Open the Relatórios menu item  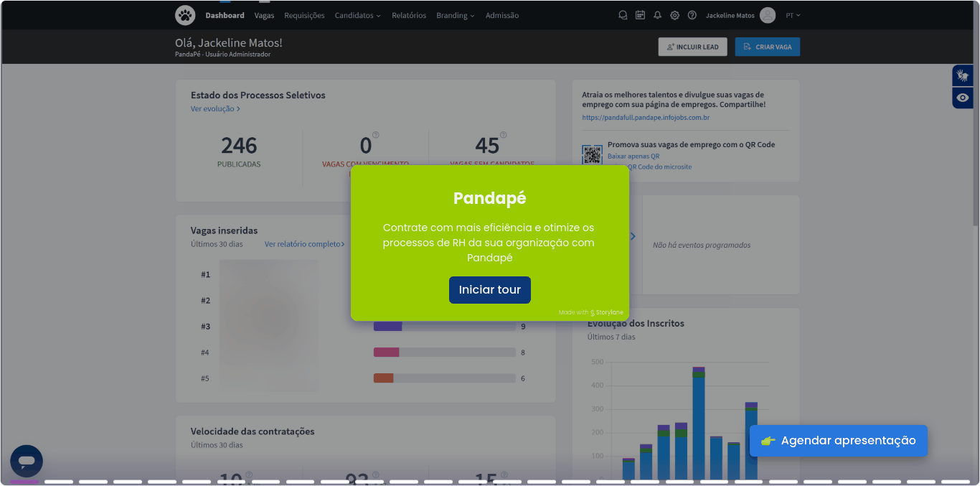(x=409, y=15)
